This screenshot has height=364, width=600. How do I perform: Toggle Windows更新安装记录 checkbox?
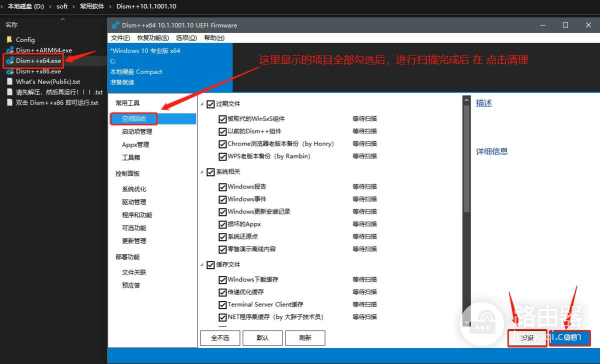(x=222, y=212)
